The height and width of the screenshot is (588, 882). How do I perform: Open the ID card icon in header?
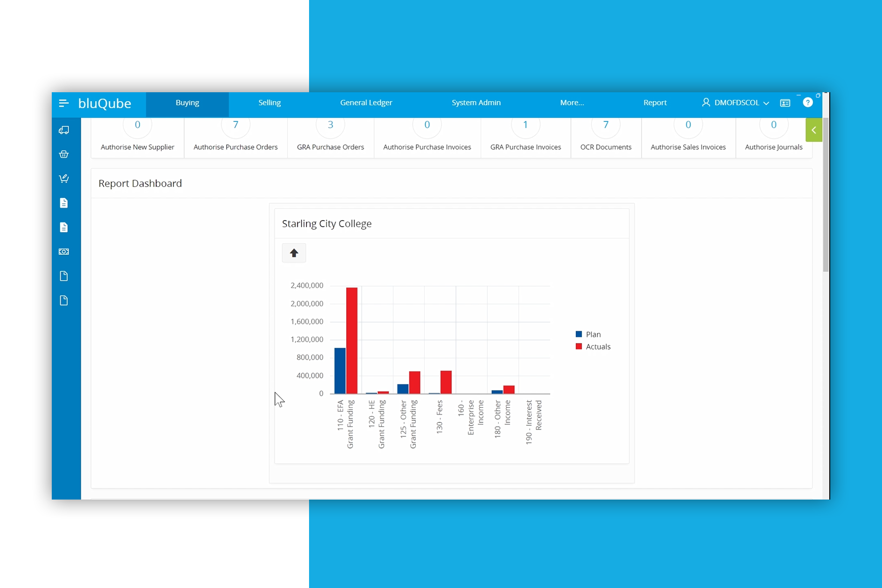tap(785, 103)
